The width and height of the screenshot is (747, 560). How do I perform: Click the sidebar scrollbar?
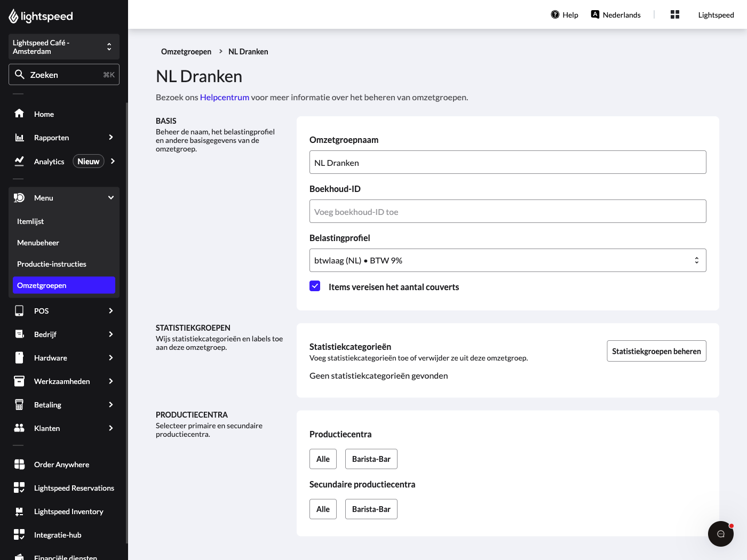pyautogui.click(x=126, y=323)
